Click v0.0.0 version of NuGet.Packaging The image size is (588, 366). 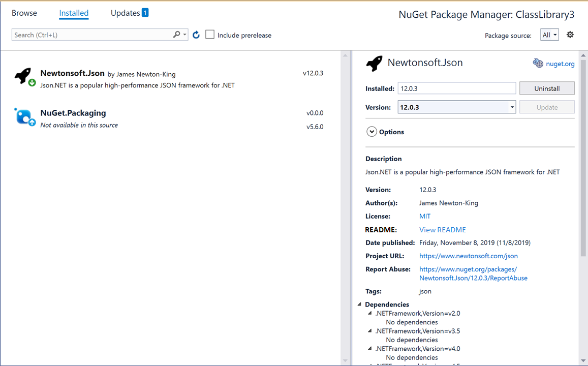tap(315, 113)
